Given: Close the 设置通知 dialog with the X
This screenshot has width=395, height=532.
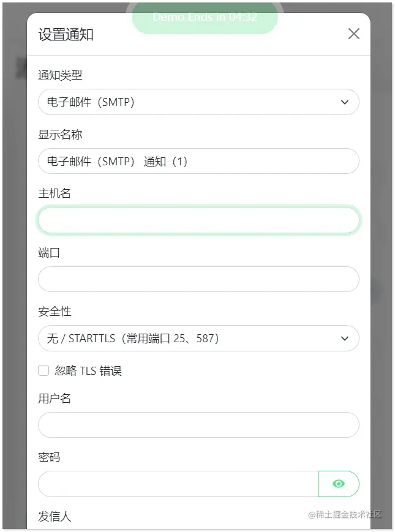Looking at the screenshot, I should pos(353,34).
